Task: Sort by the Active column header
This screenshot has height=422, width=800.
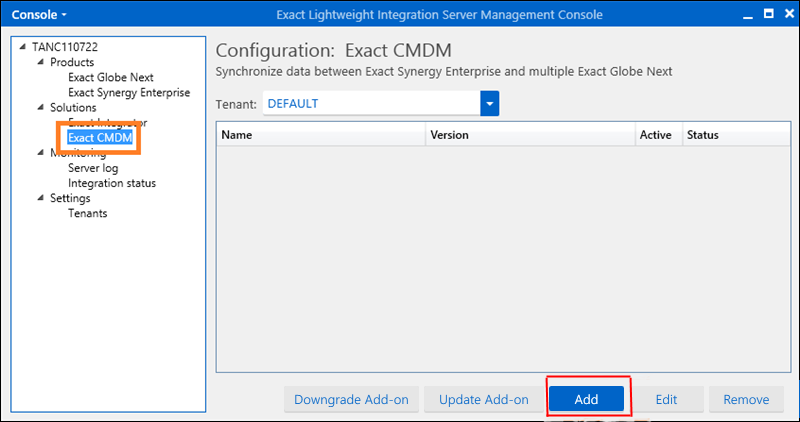Action: 659,135
